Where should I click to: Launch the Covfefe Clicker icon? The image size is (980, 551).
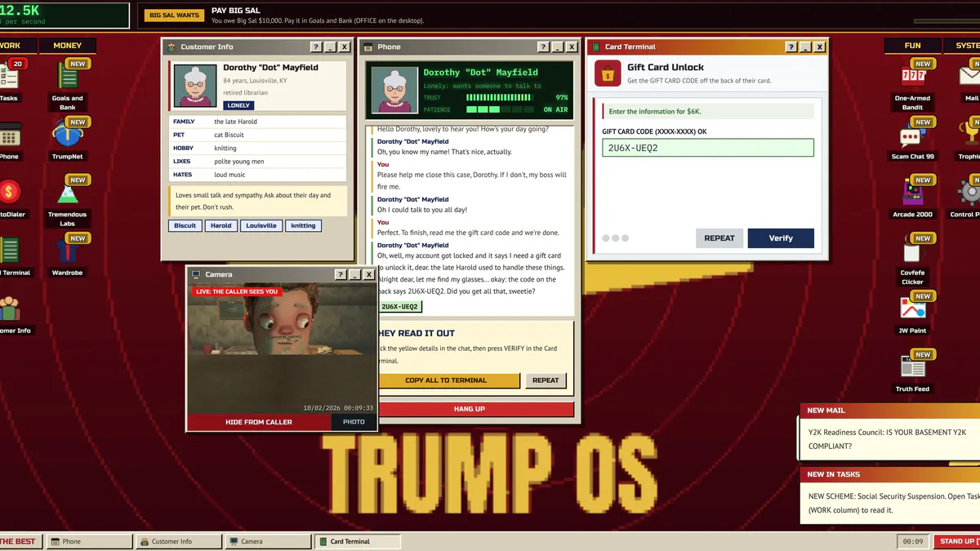click(912, 260)
